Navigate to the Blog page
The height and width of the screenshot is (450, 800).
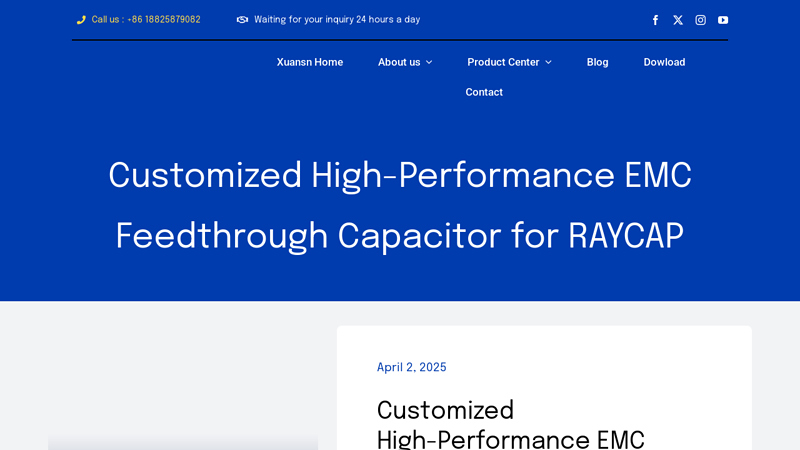tap(597, 62)
